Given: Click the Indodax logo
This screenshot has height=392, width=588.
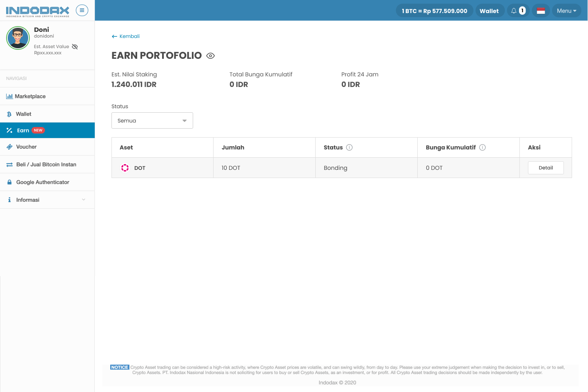Looking at the screenshot, I should 38,11.
